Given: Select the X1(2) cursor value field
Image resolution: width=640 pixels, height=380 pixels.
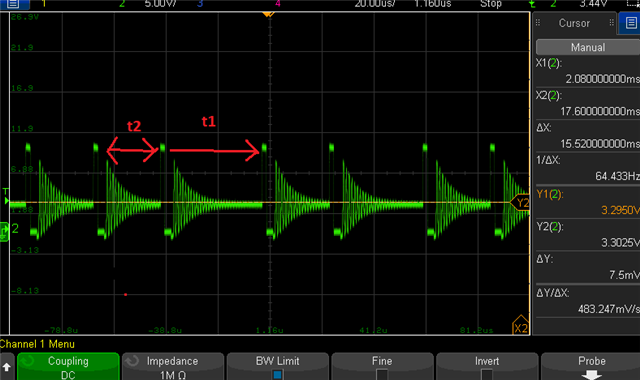Looking at the screenshot, I should (x=588, y=71).
